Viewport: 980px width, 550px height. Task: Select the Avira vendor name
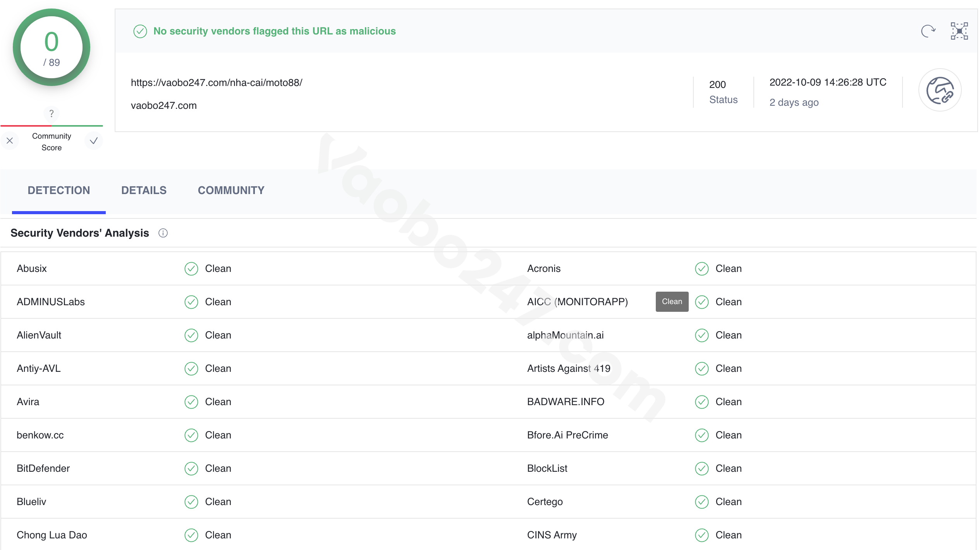(28, 402)
